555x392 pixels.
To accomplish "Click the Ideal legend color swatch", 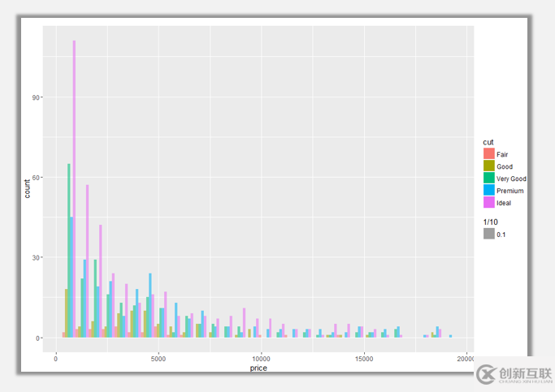I will pyautogui.click(x=489, y=202).
